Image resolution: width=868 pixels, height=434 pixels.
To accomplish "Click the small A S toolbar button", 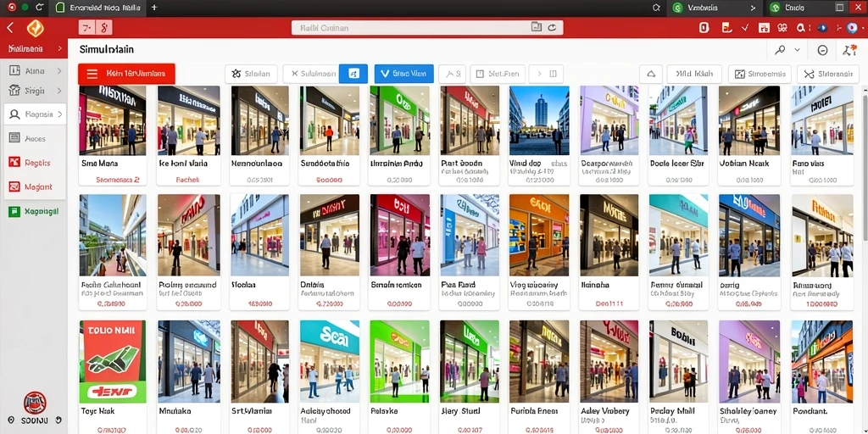I will 452,74.
